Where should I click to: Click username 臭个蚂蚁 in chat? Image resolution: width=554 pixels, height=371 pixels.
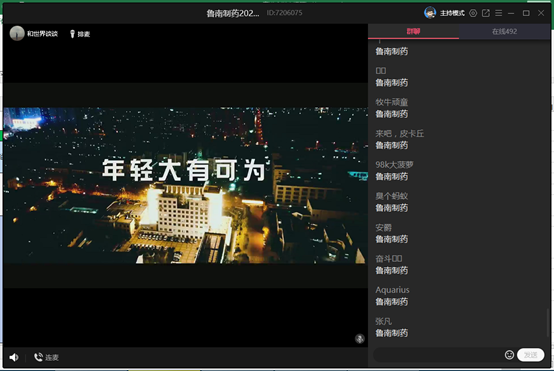[391, 196]
